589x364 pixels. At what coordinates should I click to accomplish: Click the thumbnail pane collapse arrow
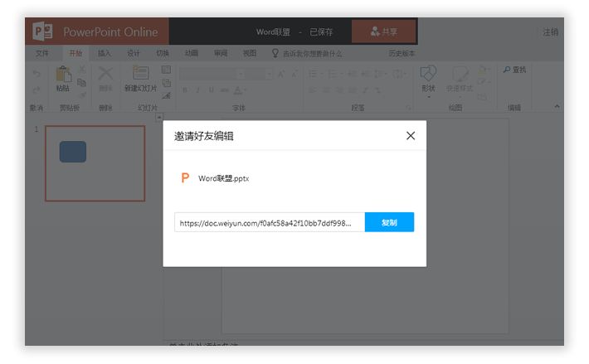click(159, 118)
